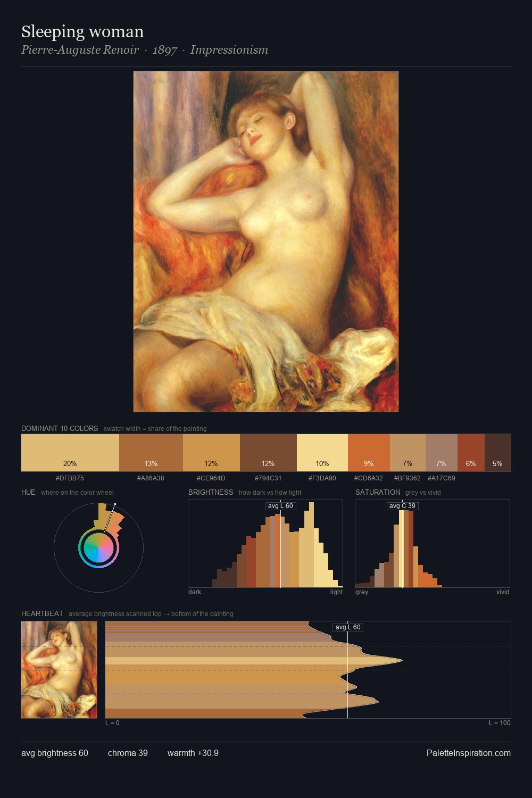Click the 'avg C 39' label
The image size is (532, 798).
[402, 506]
